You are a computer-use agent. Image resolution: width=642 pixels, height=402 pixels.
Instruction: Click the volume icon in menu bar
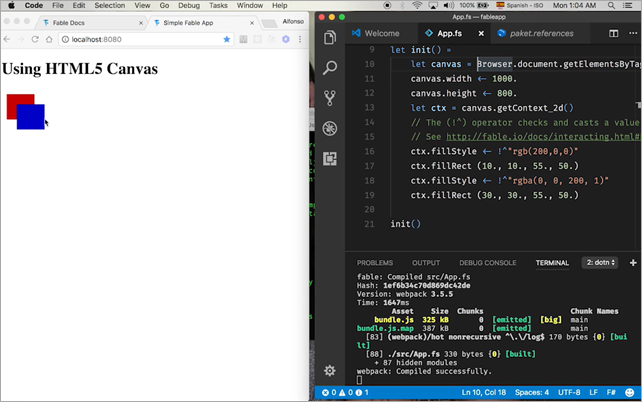pos(449,5)
